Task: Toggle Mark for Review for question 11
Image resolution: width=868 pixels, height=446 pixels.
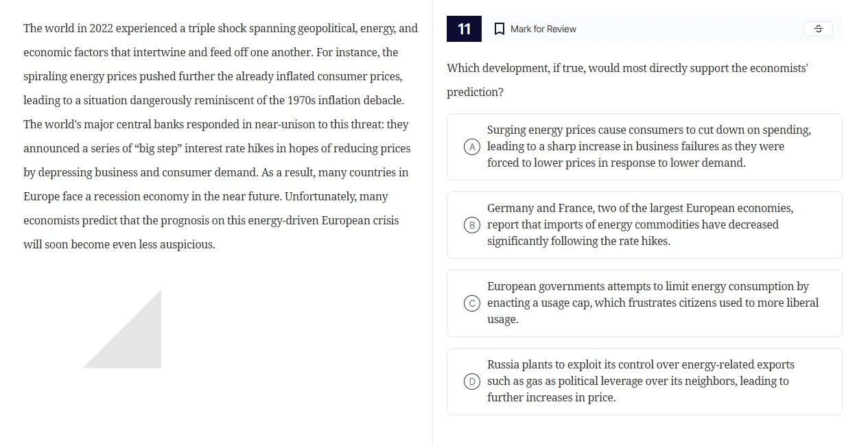Action: coord(535,29)
